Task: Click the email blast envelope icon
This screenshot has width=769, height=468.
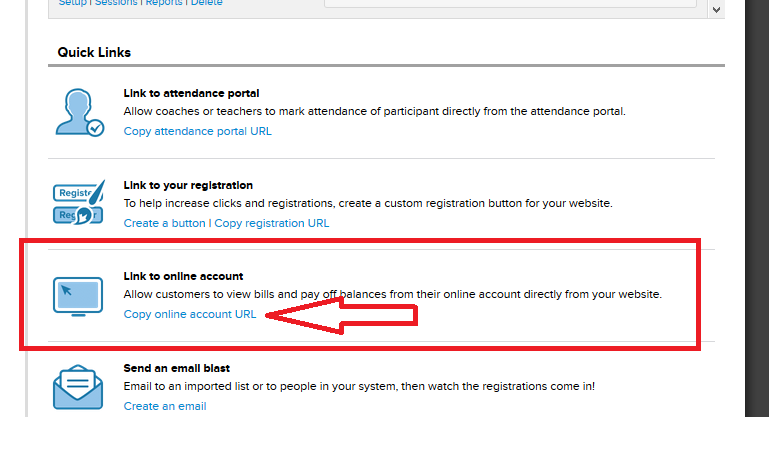Action: tap(78, 387)
